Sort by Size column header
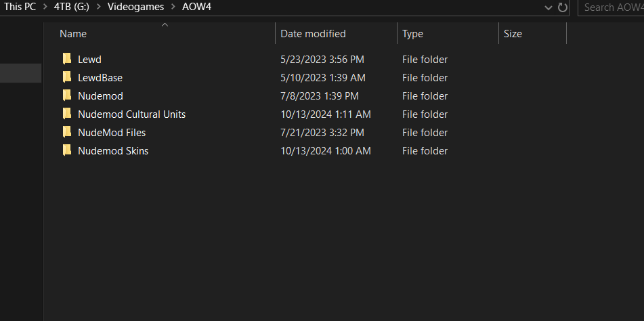This screenshot has height=321, width=644. tap(533, 34)
